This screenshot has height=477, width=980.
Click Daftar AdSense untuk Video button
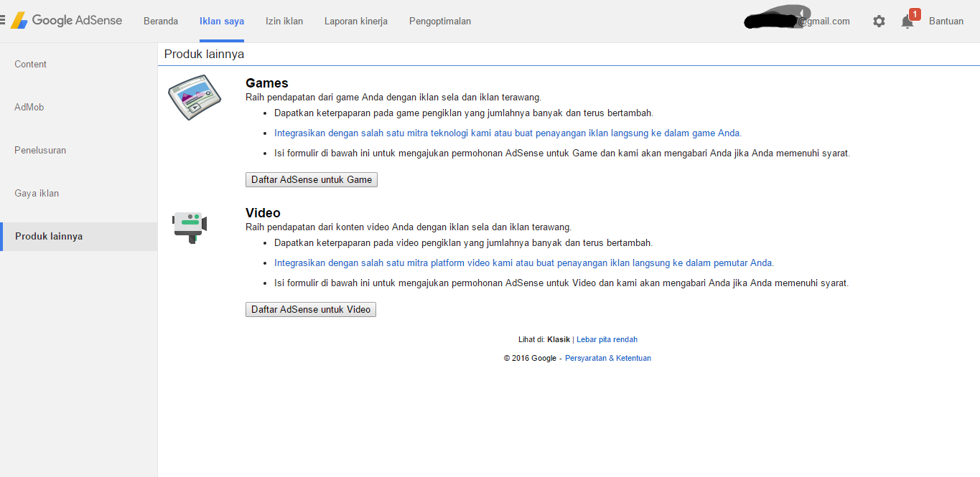(x=311, y=310)
